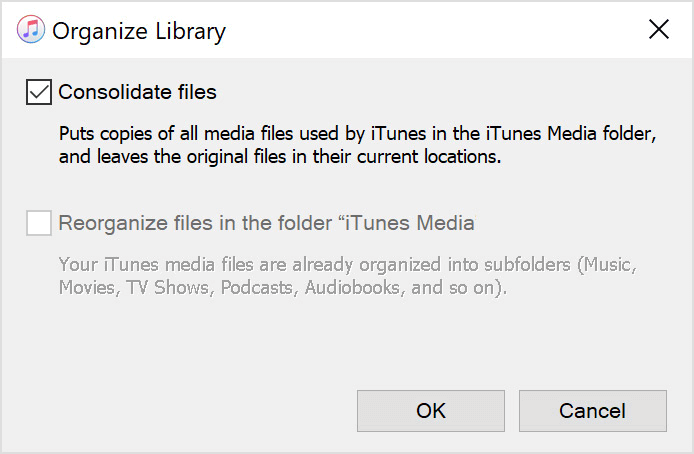Viewport: 694px width, 454px height.
Task: Click the line starting "Puts copies of all media"
Action: pyautogui.click(x=357, y=135)
